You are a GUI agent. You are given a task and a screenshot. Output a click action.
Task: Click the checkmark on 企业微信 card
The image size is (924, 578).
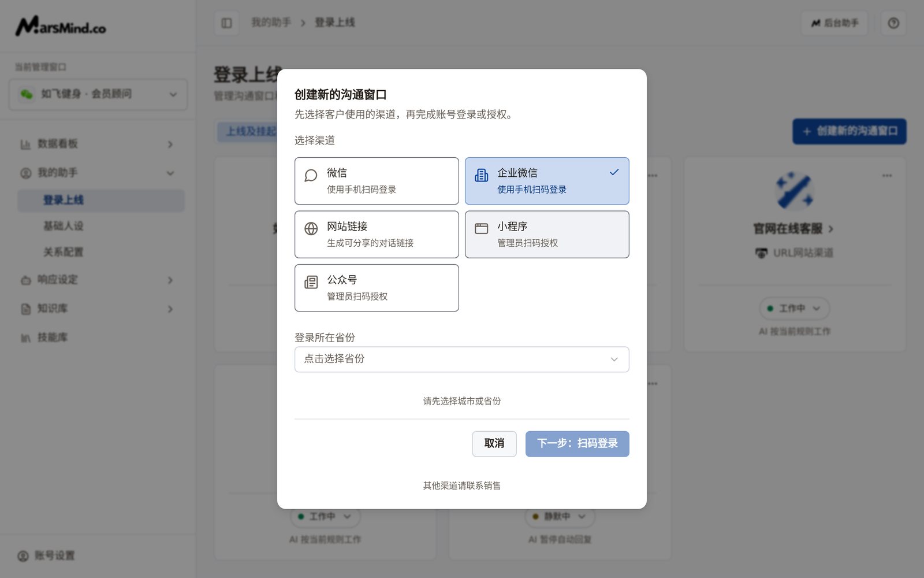(x=614, y=172)
